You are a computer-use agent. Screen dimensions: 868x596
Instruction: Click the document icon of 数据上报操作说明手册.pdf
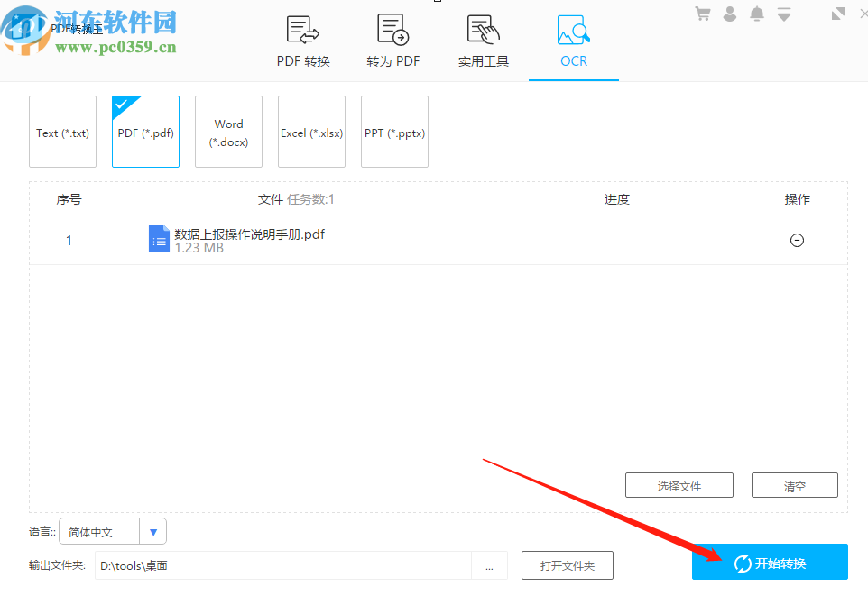159,239
